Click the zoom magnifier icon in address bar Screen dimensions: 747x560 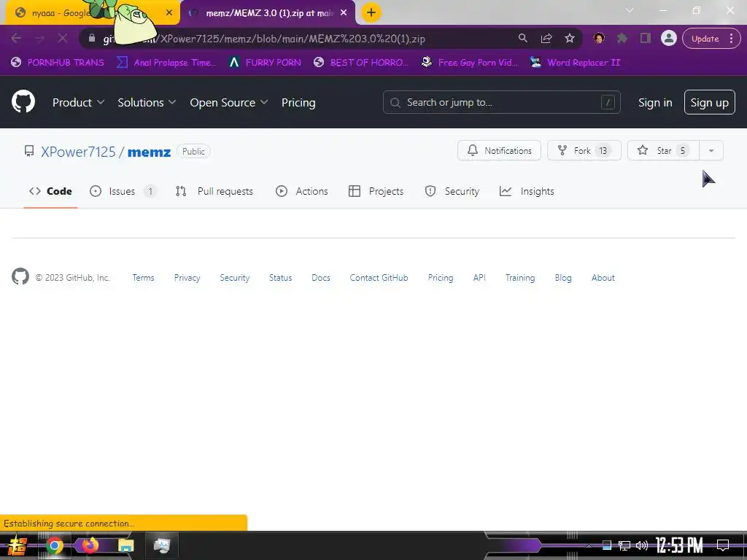click(522, 38)
